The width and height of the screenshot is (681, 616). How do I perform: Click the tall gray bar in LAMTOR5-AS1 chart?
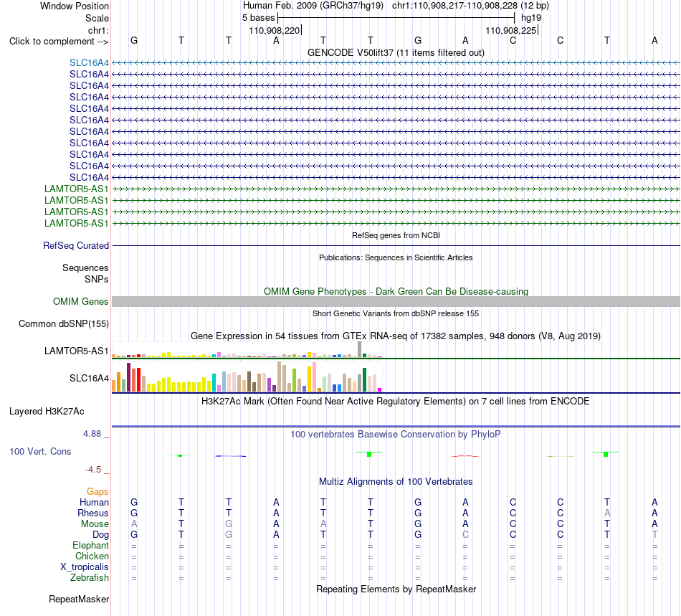tap(360, 349)
